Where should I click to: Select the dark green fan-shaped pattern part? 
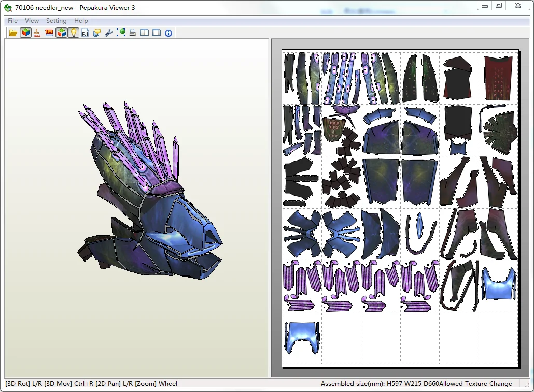(x=500, y=134)
